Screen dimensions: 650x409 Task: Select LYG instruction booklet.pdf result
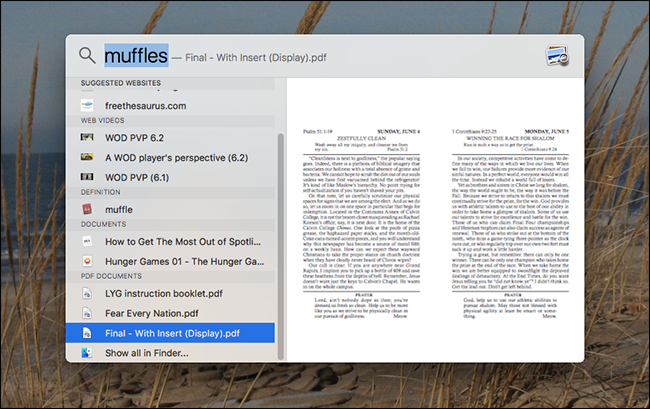[170, 293]
